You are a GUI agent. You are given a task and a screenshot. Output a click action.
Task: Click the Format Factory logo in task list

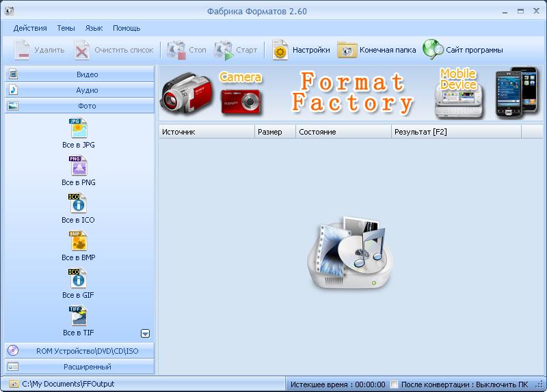350,253
